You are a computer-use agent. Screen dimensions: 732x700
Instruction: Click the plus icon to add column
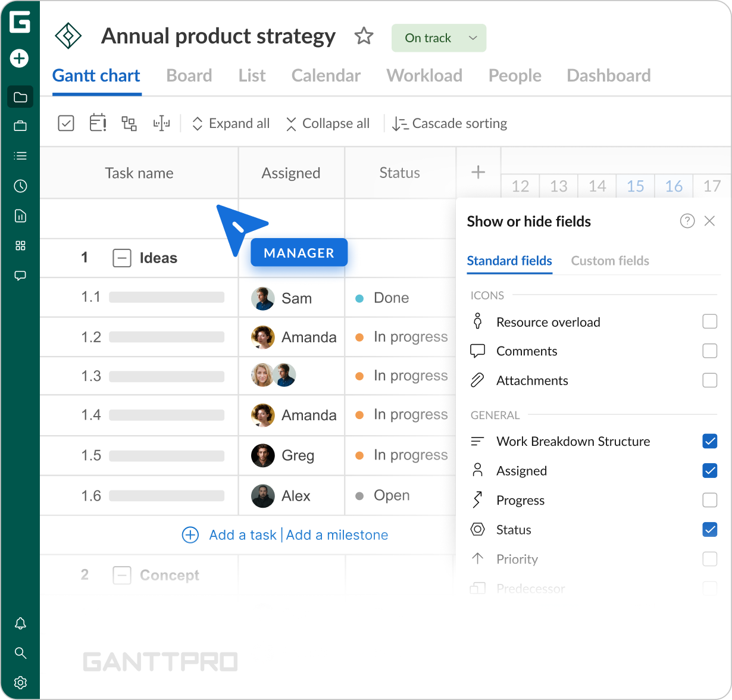pos(478,173)
